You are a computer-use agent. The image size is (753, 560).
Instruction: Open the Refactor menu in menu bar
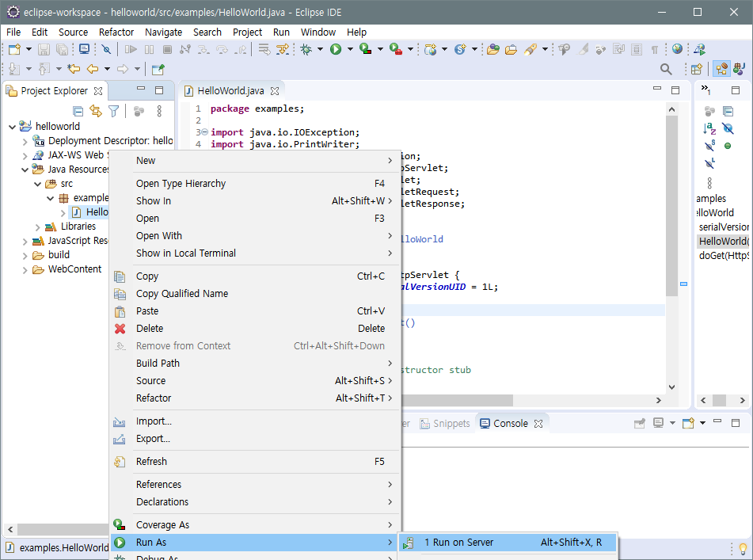[116, 32]
